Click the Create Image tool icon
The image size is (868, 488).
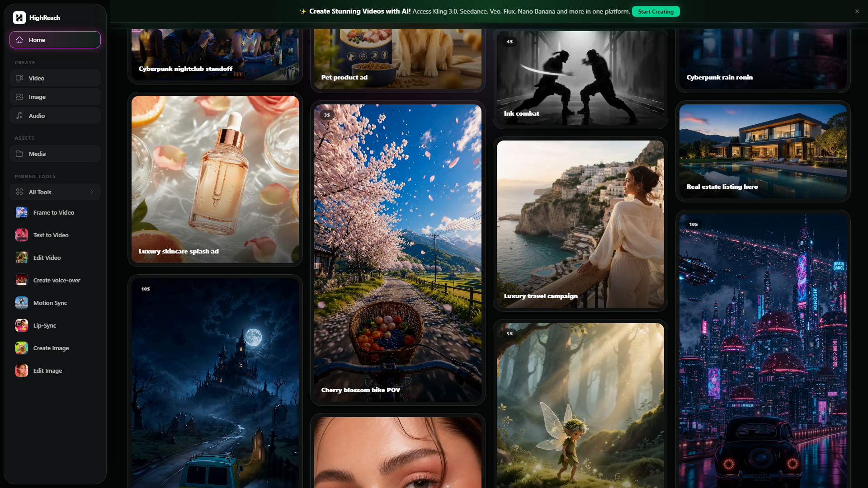pos(22,348)
